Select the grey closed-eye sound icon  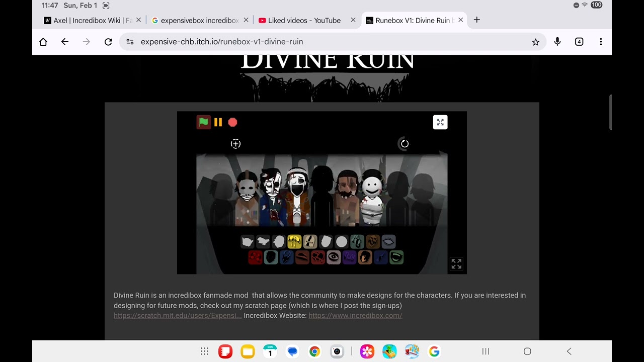point(388,242)
